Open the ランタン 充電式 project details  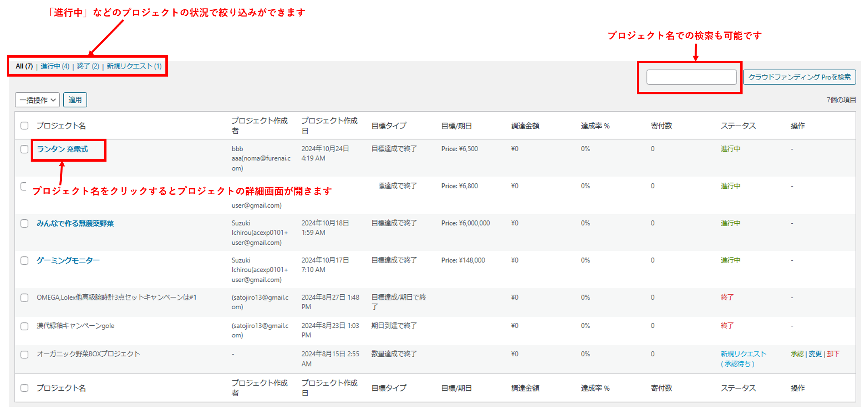click(x=62, y=149)
